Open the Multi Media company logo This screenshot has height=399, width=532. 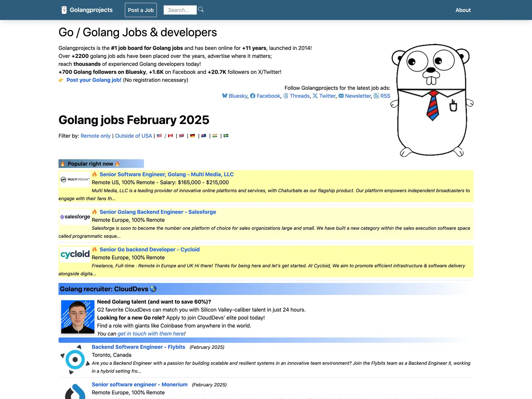[75, 179]
